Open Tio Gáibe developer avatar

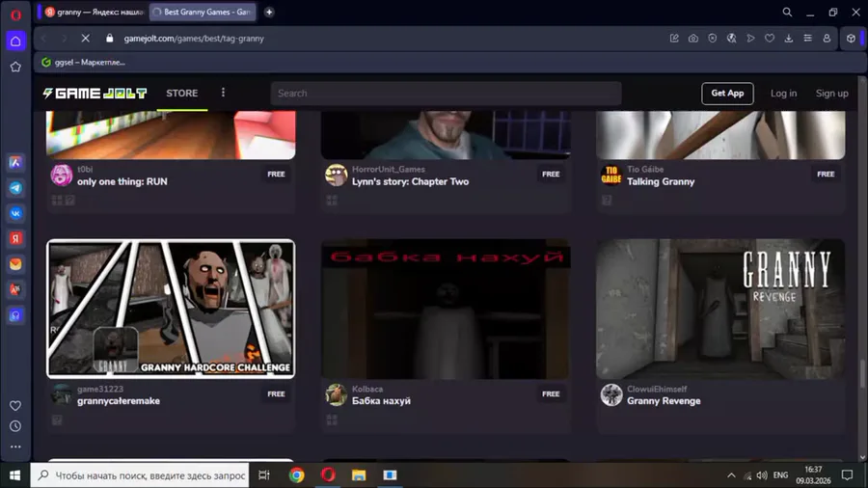[611, 175]
